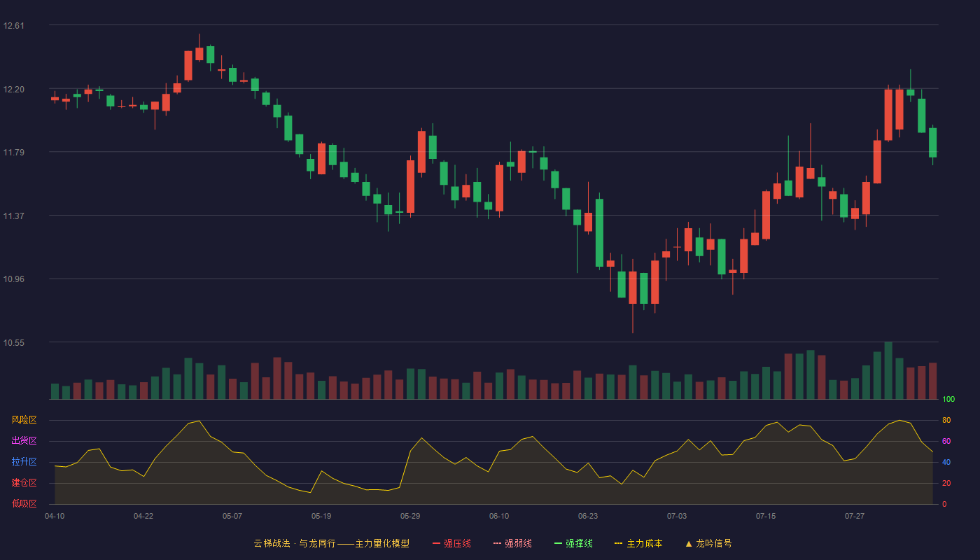Click the 20 indicator axis value
This screenshot has height=560, width=980.
coord(946,484)
